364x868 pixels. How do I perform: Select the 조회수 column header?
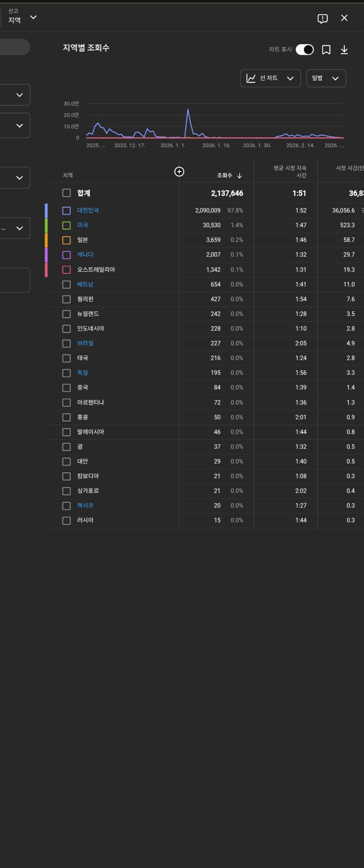pos(225,176)
